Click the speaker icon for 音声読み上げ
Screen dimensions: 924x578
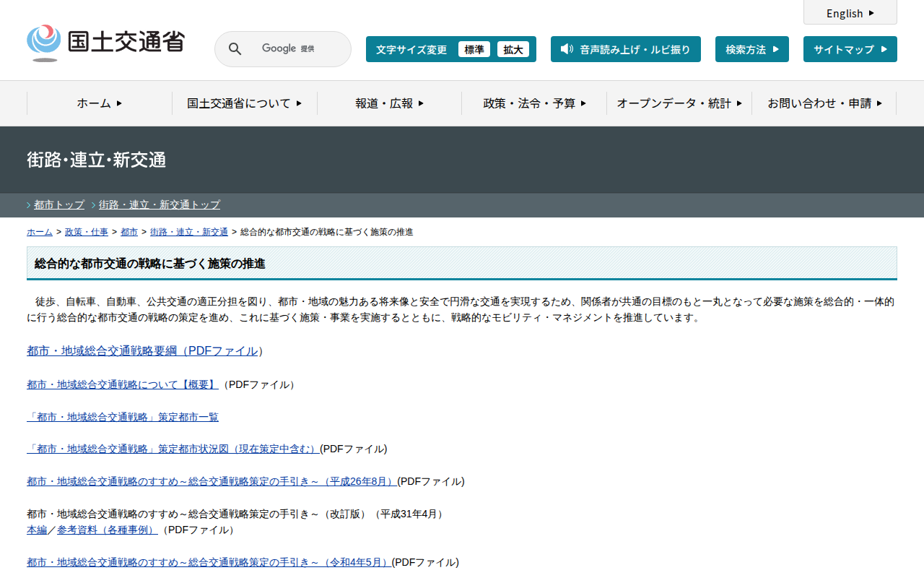[x=567, y=49]
